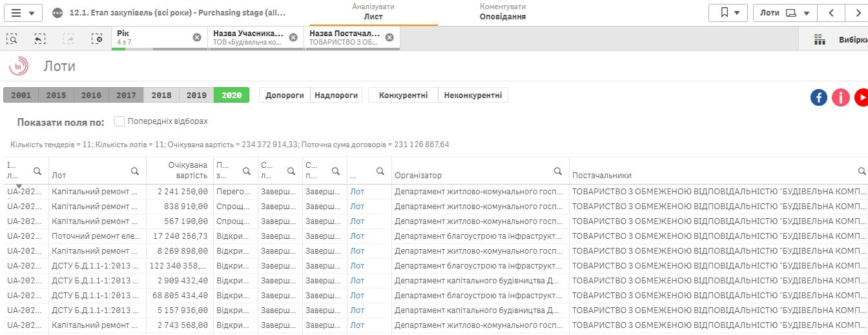Toggle year 2018 filter
Screen dimensions: 868x335
[x=161, y=95]
